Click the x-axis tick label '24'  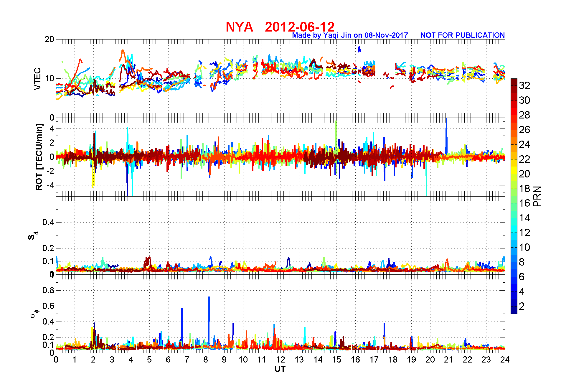coord(505,360)
